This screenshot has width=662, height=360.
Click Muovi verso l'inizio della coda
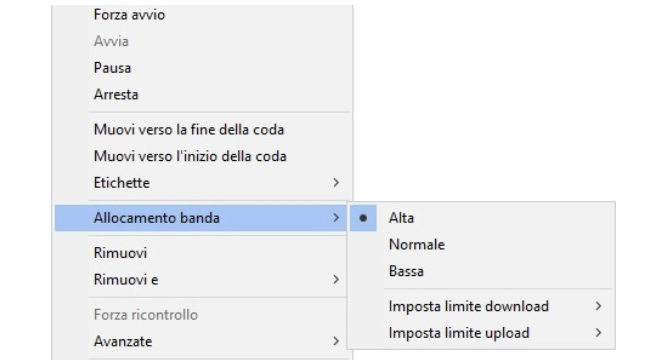[190, 156]
